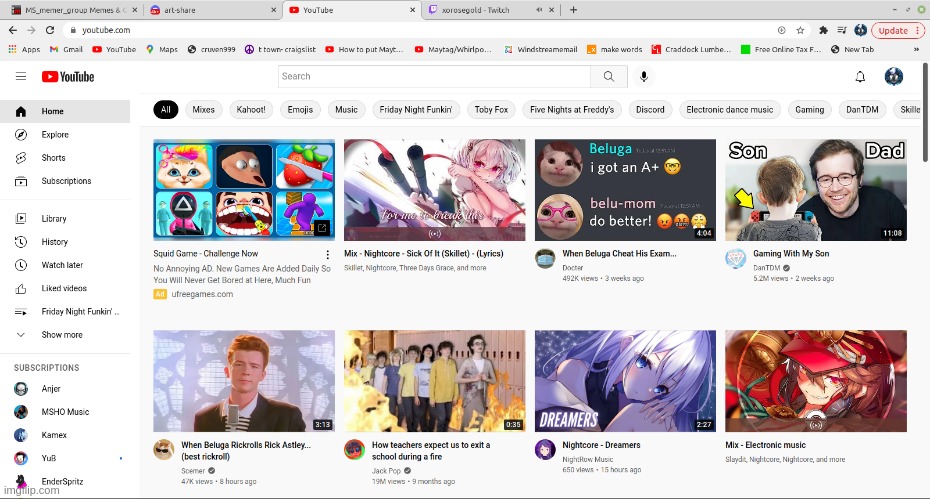Open Shorts in the sidebar
The height and width of the screenshot is (499, 930).
65,158
